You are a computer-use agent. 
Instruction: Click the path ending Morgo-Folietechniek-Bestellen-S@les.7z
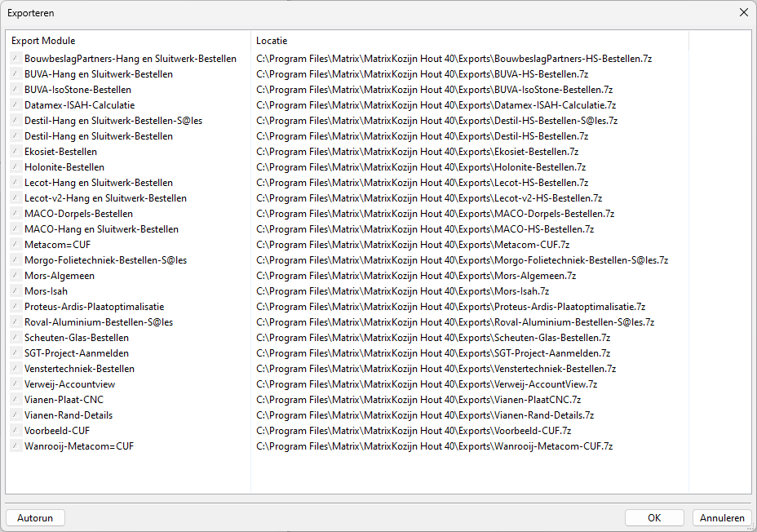462,259
